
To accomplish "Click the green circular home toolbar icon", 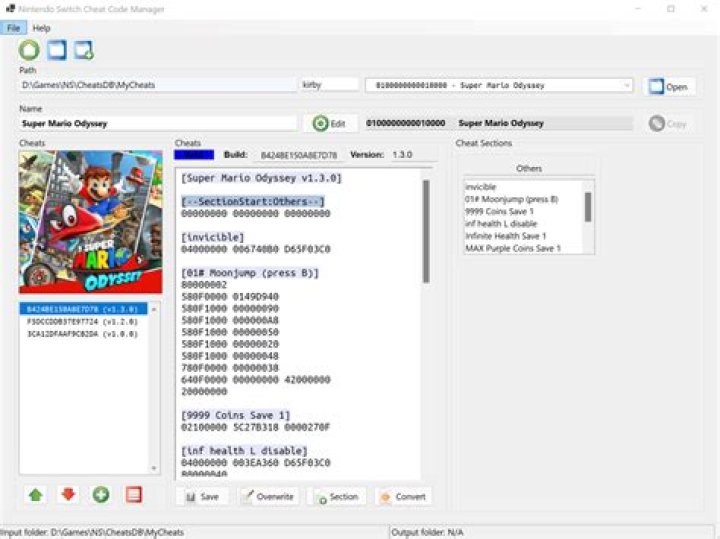I will [x=29, y=50].
